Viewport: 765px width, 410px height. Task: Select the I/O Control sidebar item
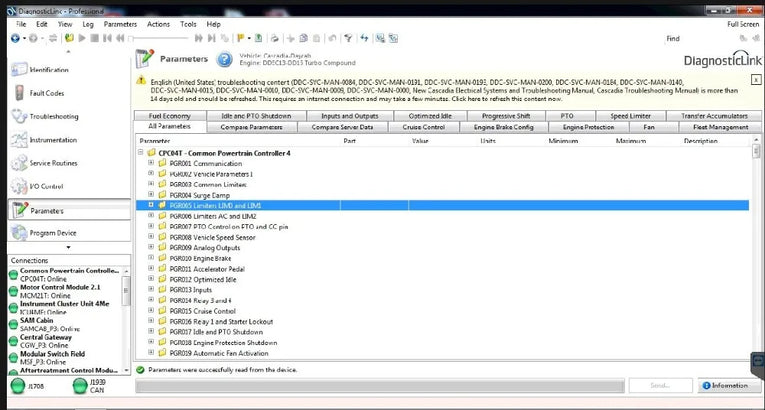click(46, 186)
